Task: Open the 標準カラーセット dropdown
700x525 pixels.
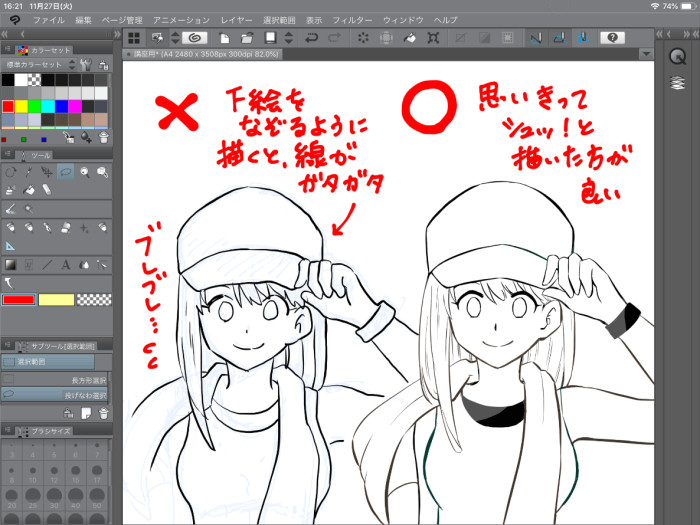Action: (39, 65)
